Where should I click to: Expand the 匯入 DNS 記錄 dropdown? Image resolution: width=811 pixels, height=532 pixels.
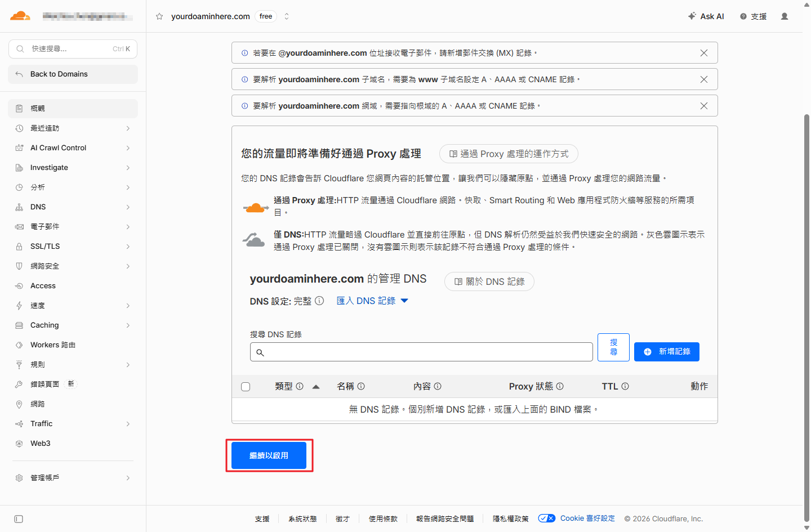[x=372, y=301]
